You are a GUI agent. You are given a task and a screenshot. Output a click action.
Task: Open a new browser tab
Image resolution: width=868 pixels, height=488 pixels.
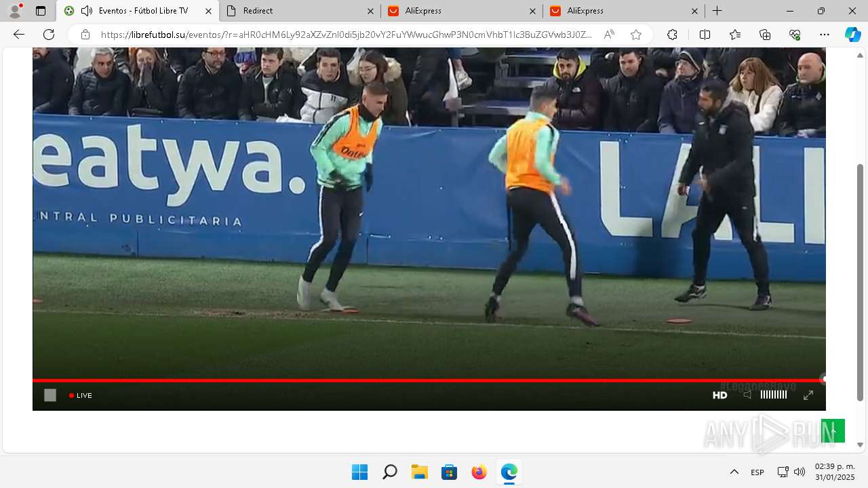coord(717,11)
